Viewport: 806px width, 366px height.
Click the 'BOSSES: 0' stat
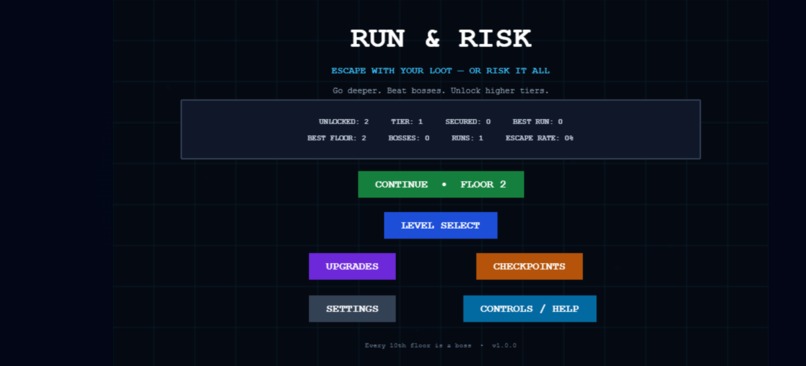click(409, 138)
